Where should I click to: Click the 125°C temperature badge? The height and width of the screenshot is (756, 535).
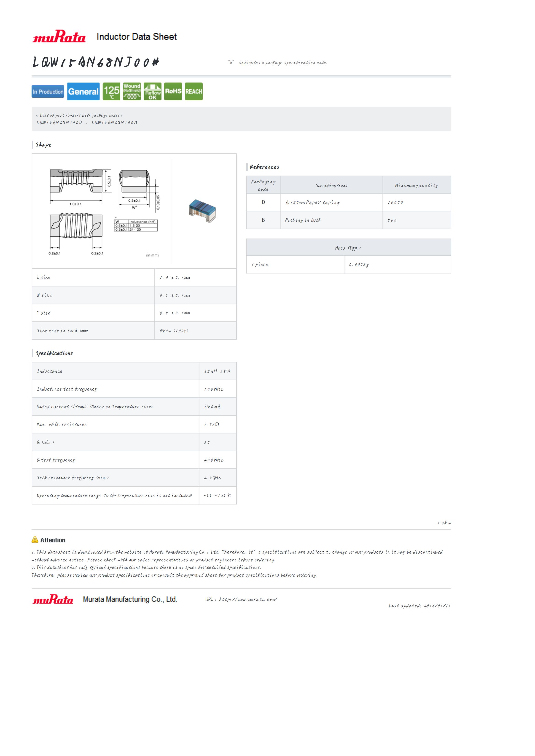[111, 91]
